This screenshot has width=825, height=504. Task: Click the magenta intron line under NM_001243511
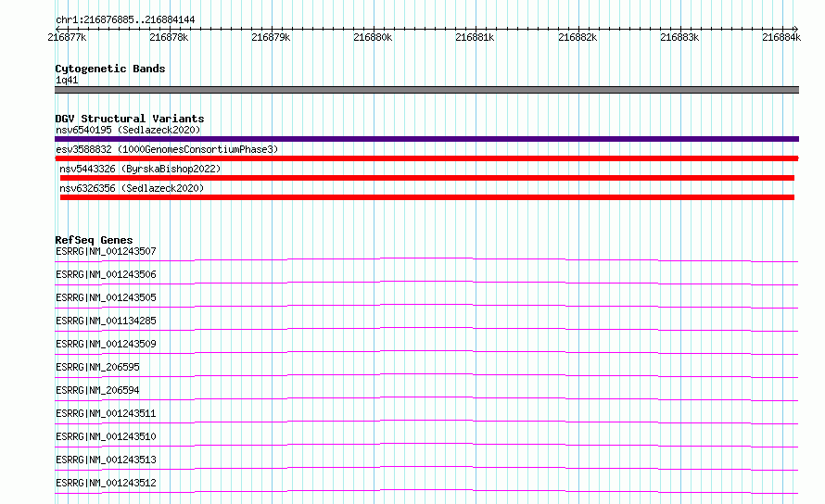pos(426,421)
